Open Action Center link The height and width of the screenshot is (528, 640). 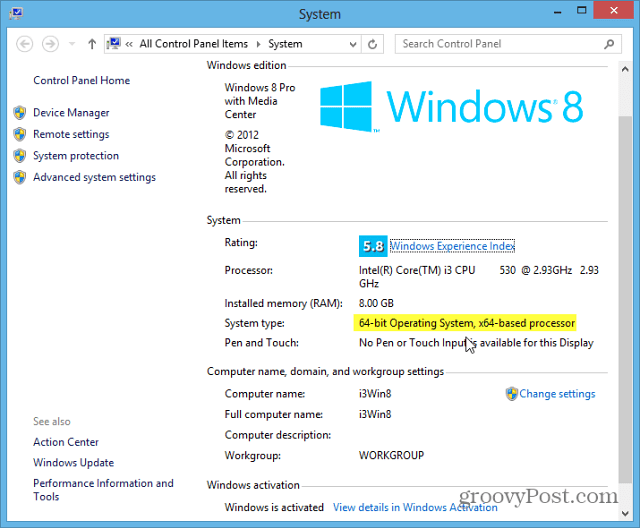pos(66,442)
